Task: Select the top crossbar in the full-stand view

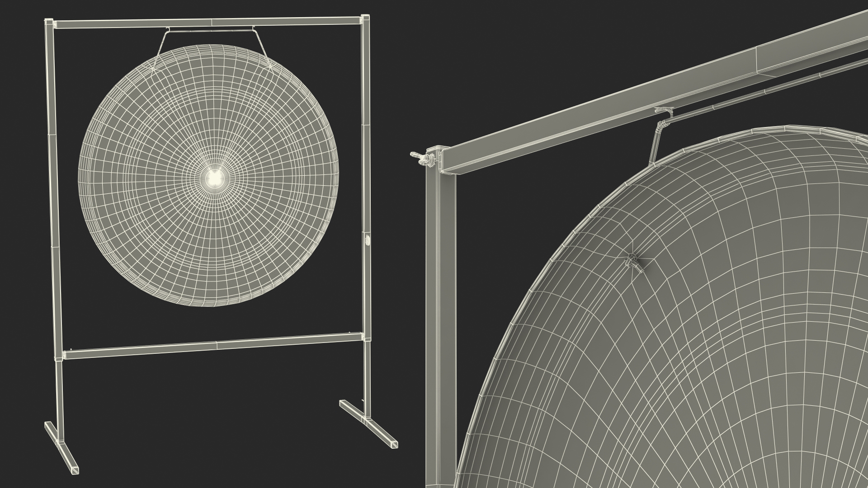Action: point(208,23)
